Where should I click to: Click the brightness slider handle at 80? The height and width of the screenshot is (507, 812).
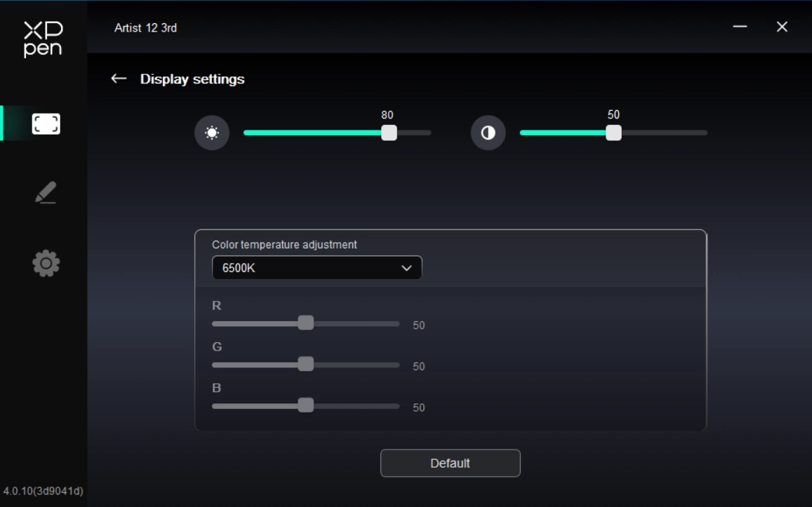tap(389, 133)
